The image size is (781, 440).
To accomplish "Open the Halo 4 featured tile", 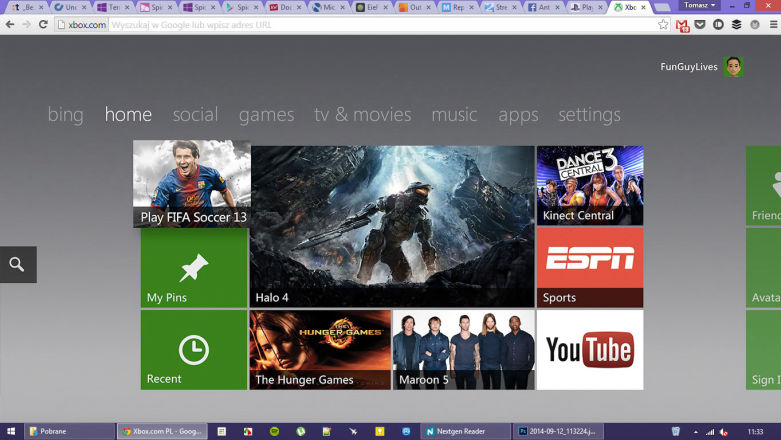I will [x=392, y=226].
